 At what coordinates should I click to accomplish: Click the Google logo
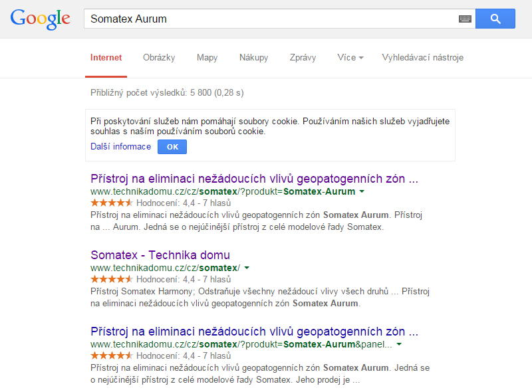(x=41, y=19)
